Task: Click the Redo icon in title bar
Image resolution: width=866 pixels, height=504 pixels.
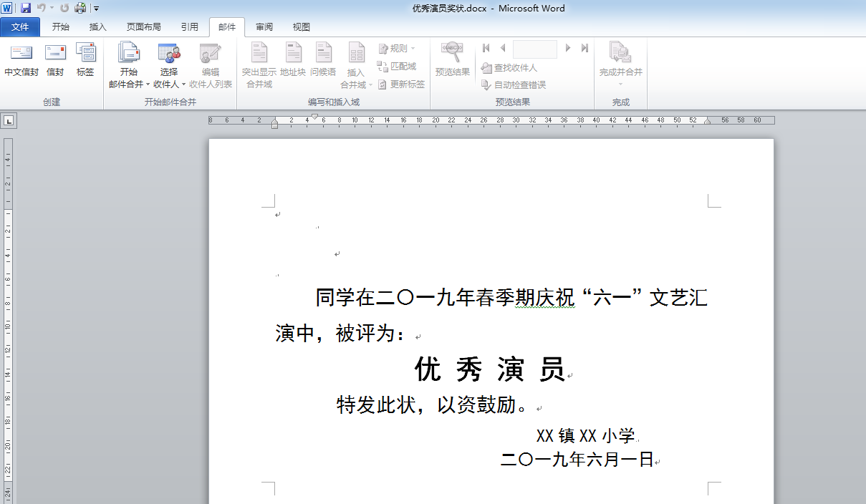Action: click(64, 8)
